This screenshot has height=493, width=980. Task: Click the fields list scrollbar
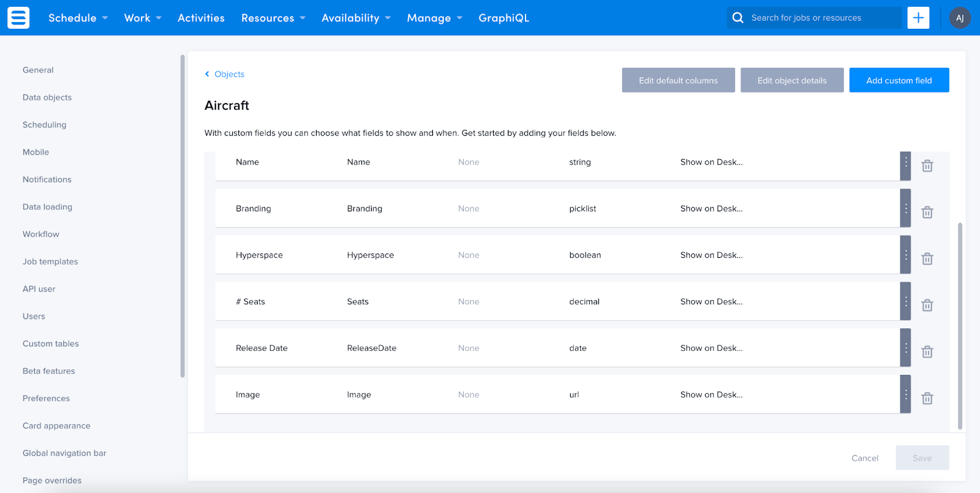[960, 326]
